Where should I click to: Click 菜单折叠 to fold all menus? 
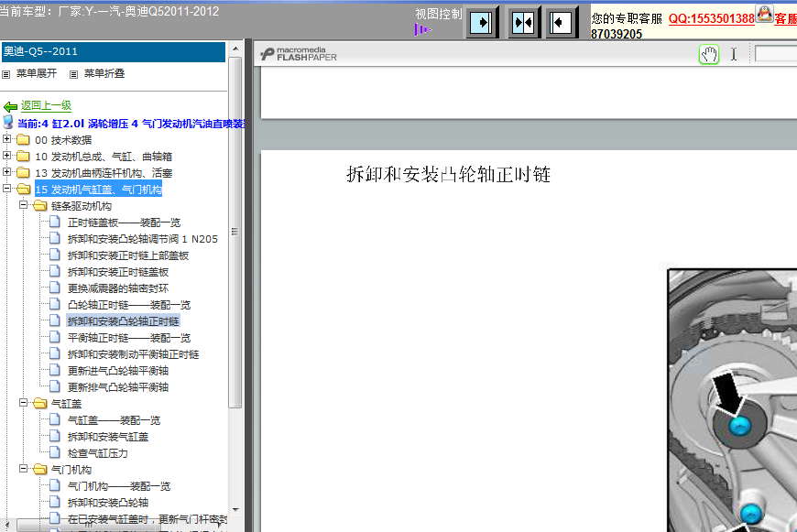[x=104, y=73]
